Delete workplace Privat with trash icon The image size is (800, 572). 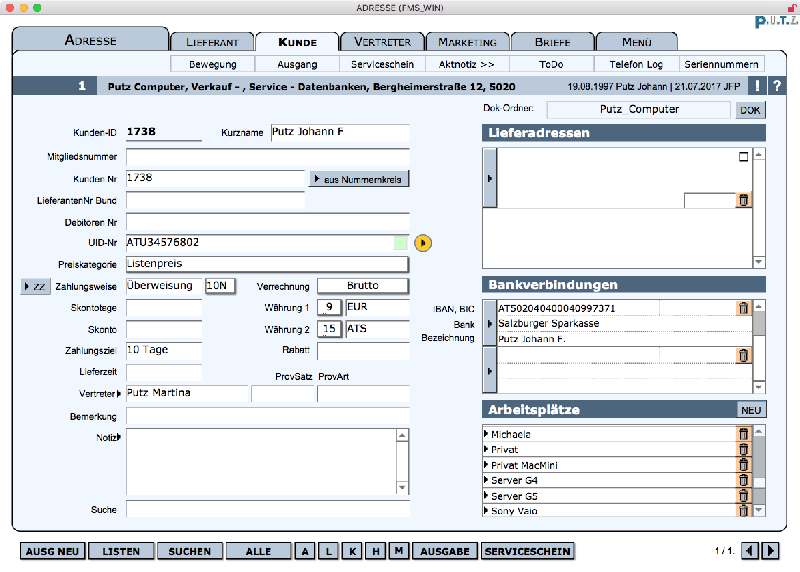pyautogui.click(x=743, y=449)
